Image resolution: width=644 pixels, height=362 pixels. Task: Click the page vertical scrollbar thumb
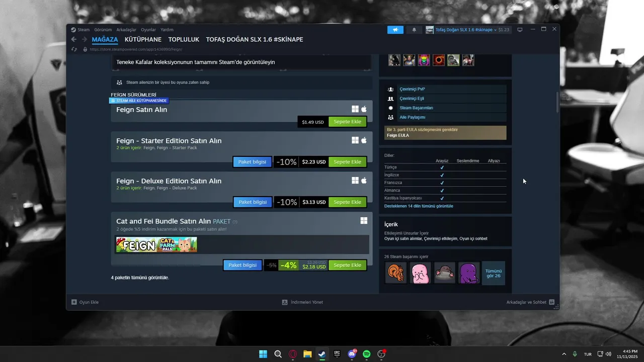pos(556,102)
